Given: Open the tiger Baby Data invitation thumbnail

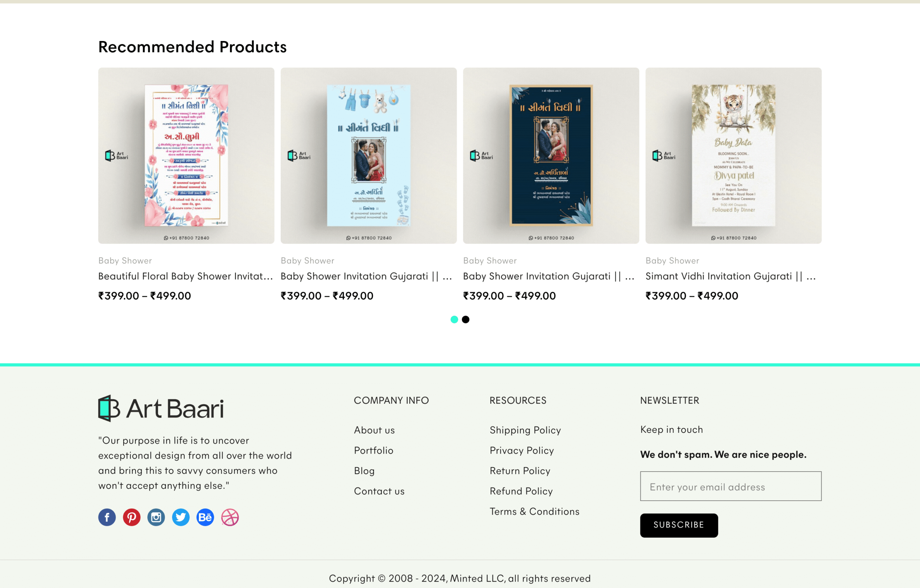Looking at the screenshot, I should (x=733, y=156).
